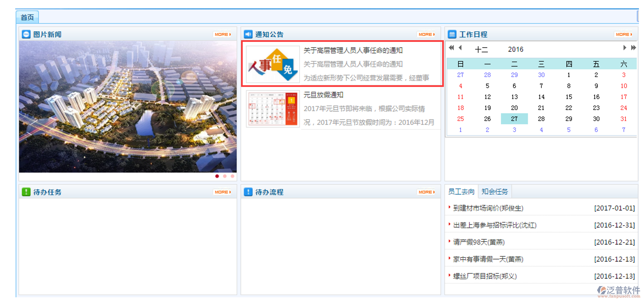Click the 待办任务 green exclamation icon
Viewport: 644px width, 302px height.
[x=26, y=192]
